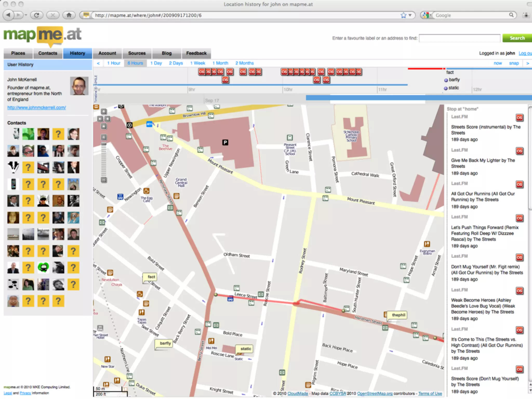Click the map zoom level slider
532x399 pixels.
(104, 158)
